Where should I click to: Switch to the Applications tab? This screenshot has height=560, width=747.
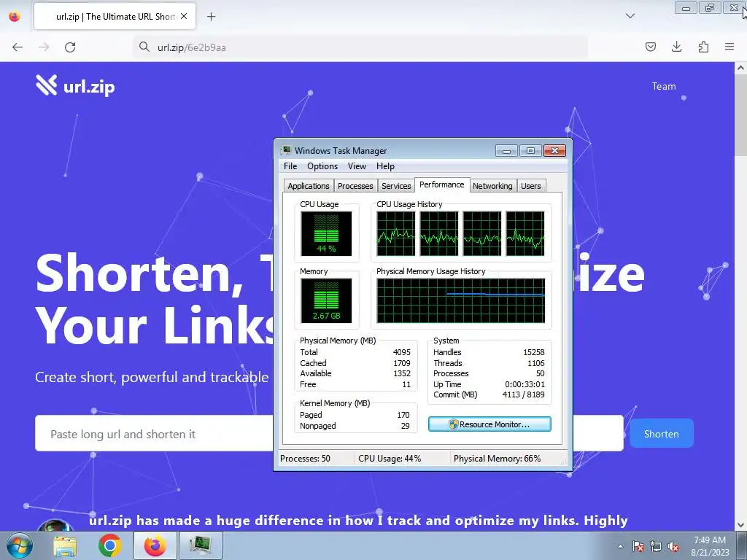pyautogui.click(x=309, y=186)
